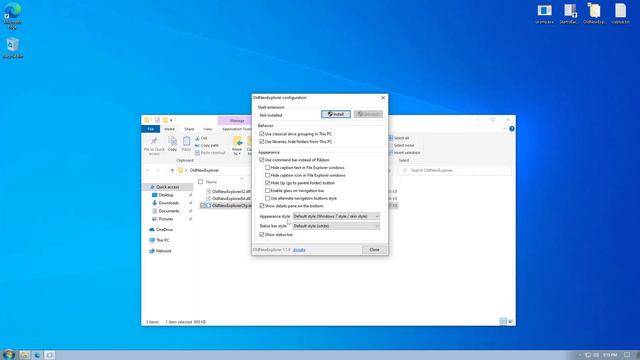Open the donate link in the dialog
640x360 pixels.
(299, 250)
